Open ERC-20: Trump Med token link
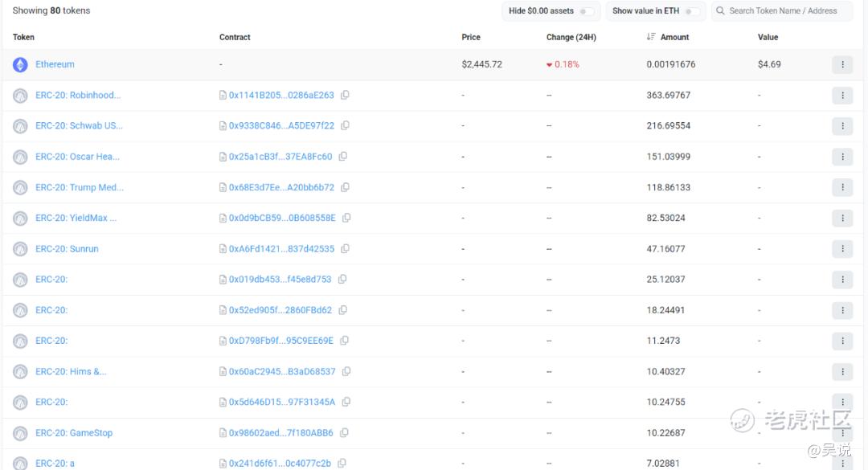 80,187
